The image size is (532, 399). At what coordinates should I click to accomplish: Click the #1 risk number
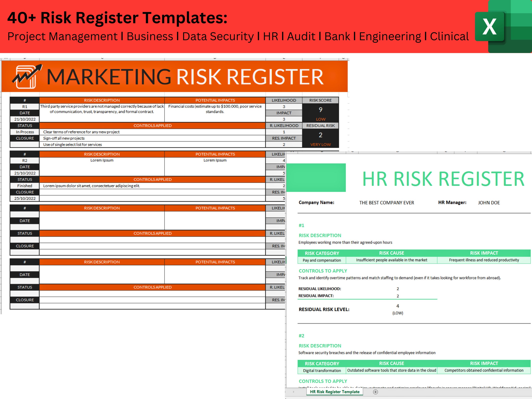(301, 225)
